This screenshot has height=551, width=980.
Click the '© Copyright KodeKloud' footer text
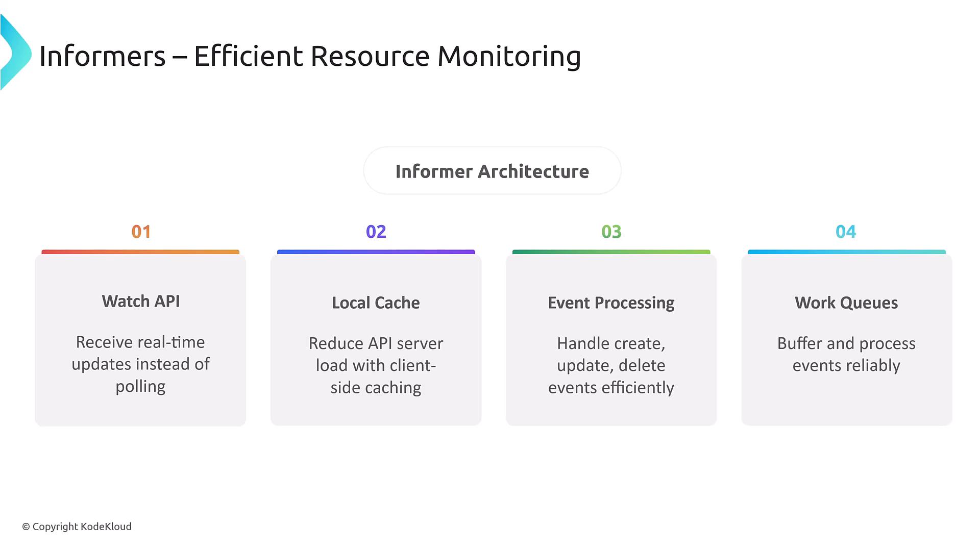(x=77, y=527)
